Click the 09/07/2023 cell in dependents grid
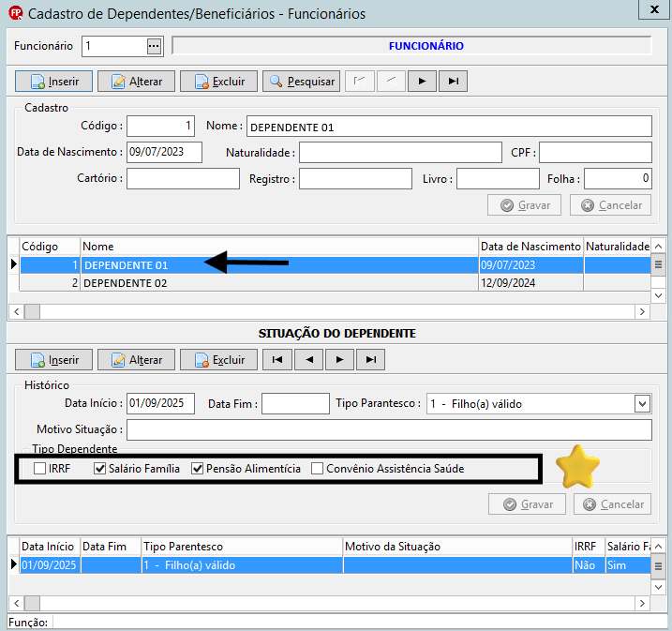Viewport: 672px width, 631px height. pyautogui.click(x=531, y=265)
